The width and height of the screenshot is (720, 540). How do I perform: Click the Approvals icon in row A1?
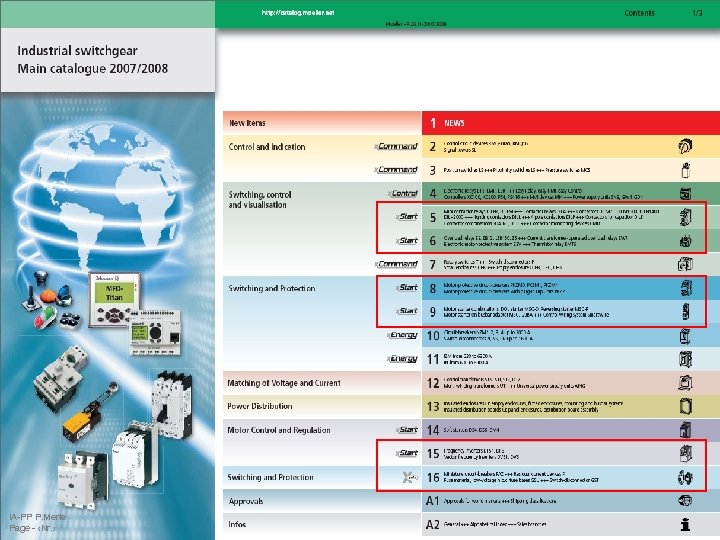coord(685,501)
